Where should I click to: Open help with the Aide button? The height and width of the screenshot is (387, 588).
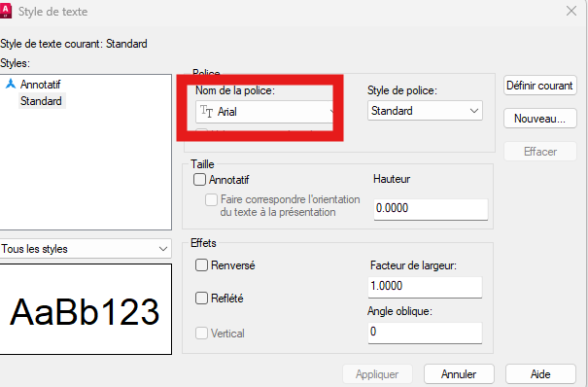tap(540, 374)
